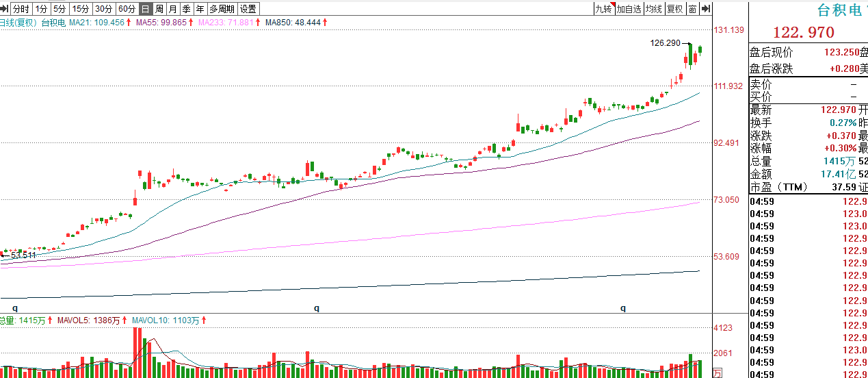Click the 万 unit icon in volume pane
Image resolution: width=868 pixels, height=378 pixels.
click(717, 373)
